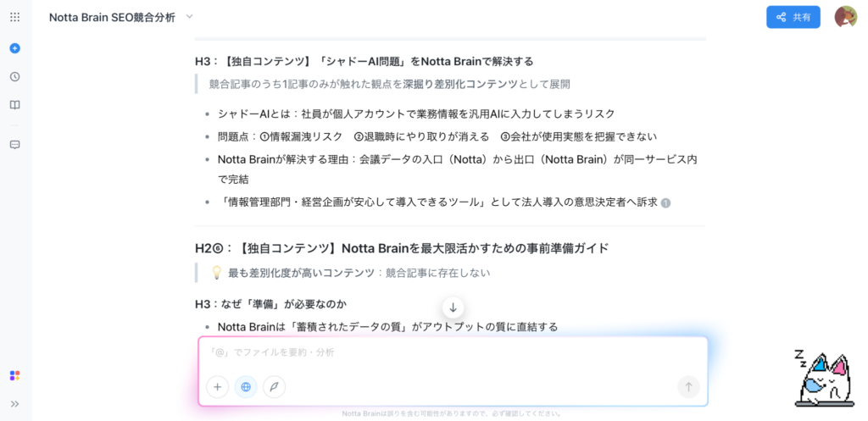Click the lightbulb quote 最も差別化度が高いコンテンツ
The image size is (868, 421).
pyautogui.click(x=350, y=273)
